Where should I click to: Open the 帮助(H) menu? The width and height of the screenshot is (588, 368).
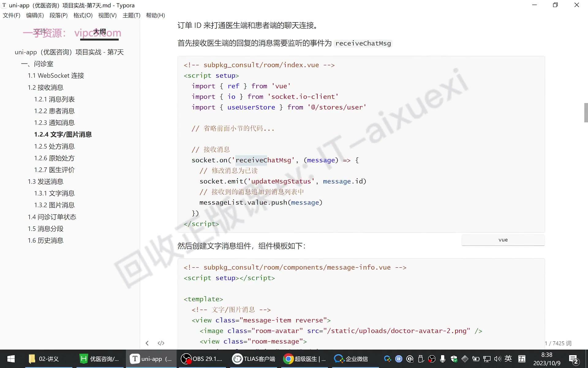(156, 15)
